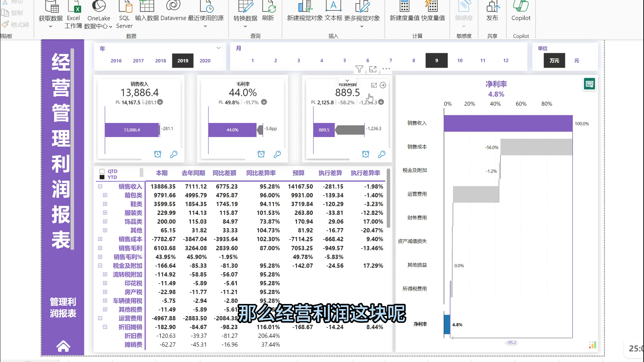Check the QTD checkbox

pos(102,171)
